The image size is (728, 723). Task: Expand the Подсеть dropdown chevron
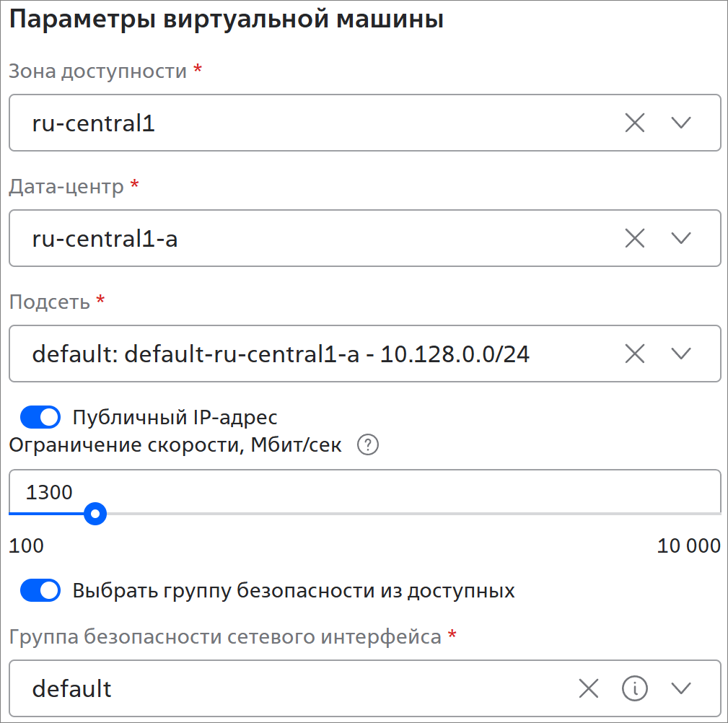(681, 354)
